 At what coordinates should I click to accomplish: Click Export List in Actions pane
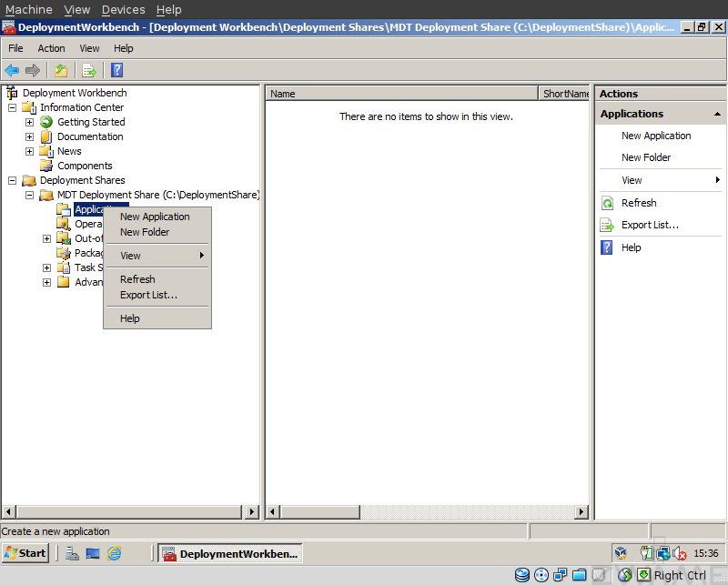[650, 226]
